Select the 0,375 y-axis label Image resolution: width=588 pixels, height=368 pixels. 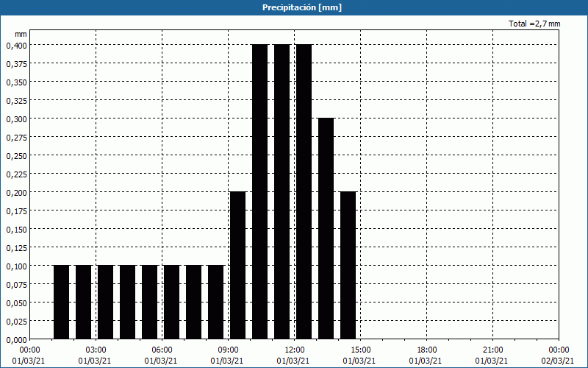point(17,63)
